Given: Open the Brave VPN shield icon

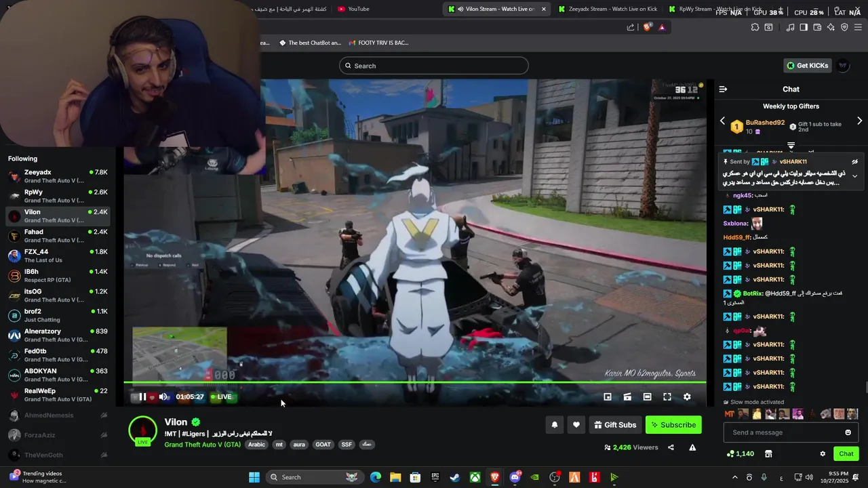Looking at the screenshot, I should point(844,27).
